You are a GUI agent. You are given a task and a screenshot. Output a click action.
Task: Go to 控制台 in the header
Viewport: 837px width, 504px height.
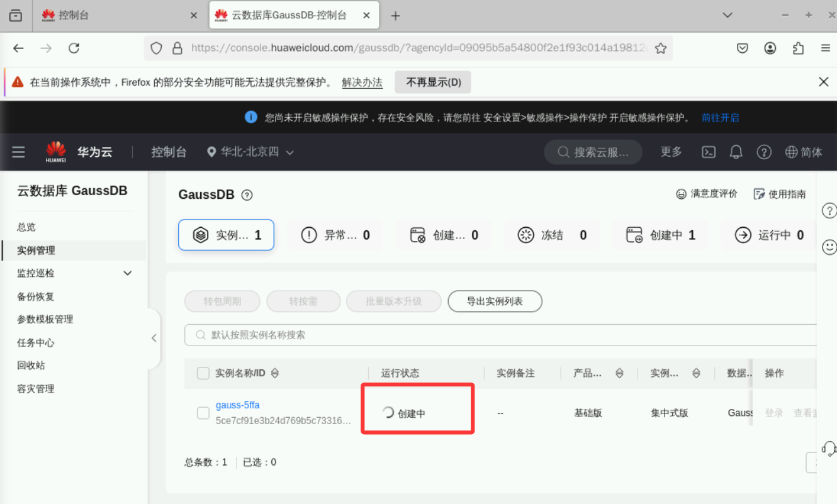(x=169, y=152)
